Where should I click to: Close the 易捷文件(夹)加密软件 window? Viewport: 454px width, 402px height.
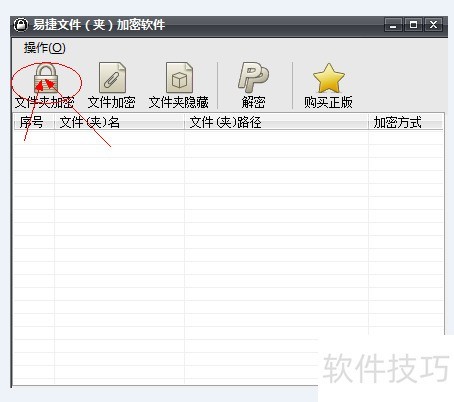(x=433, y=25)
